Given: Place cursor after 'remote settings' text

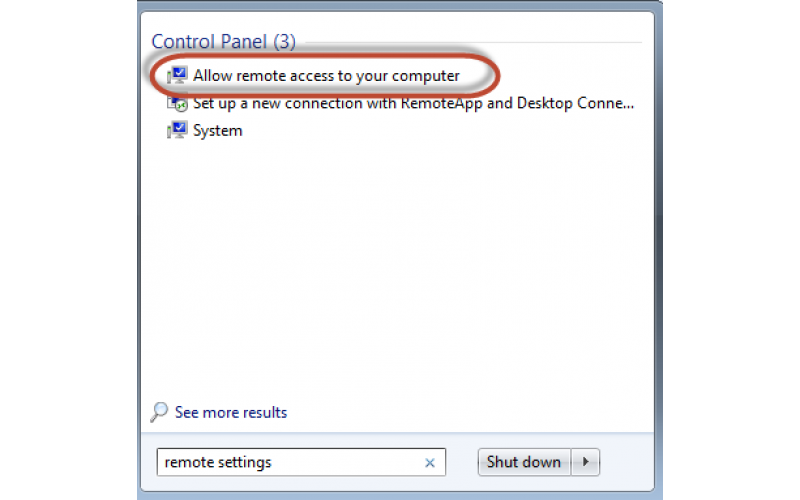Looking at the screenshot, I should click(x=273, y=462).
